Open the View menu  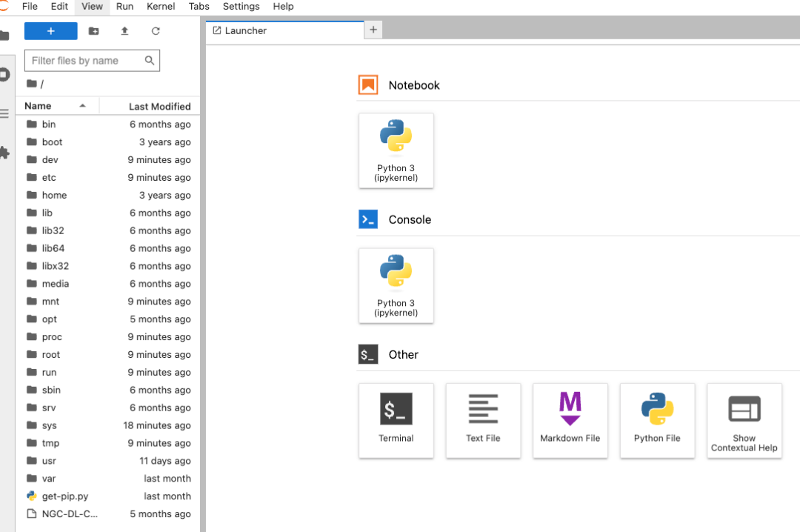tap(92, 7)
